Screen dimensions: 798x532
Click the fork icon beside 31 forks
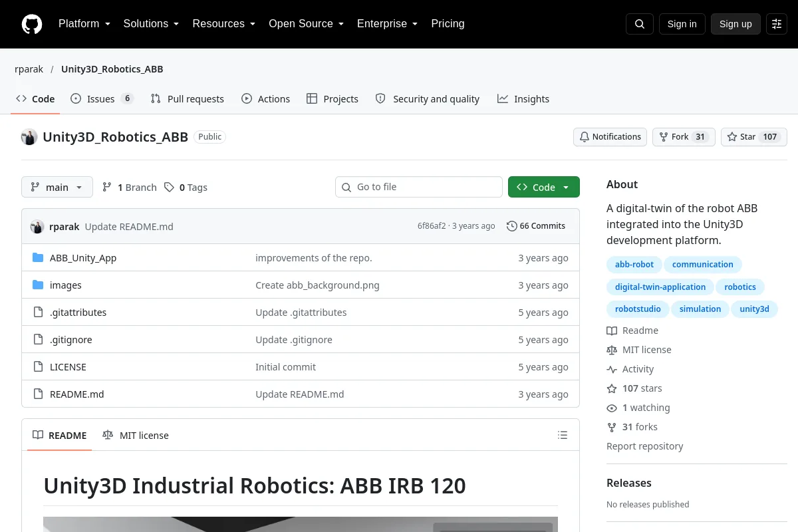[x=612, y=427]
